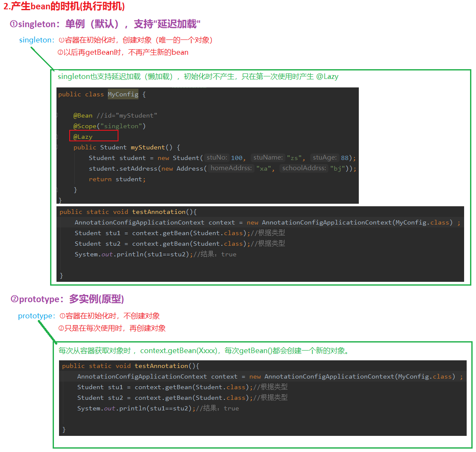476x452 pixels.
Task: Click the myStudent method name
Action: click(148, 147)
